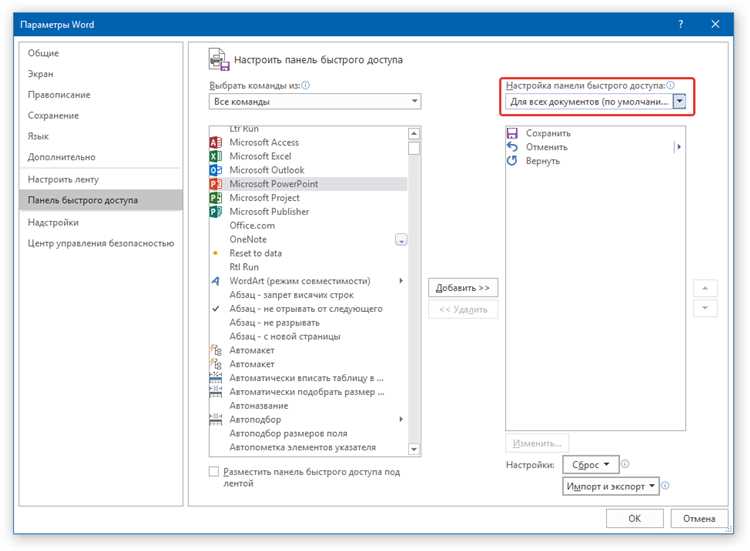750x551 pixels.
Task: Open the Дополнительно settings category
Action: 101,157
